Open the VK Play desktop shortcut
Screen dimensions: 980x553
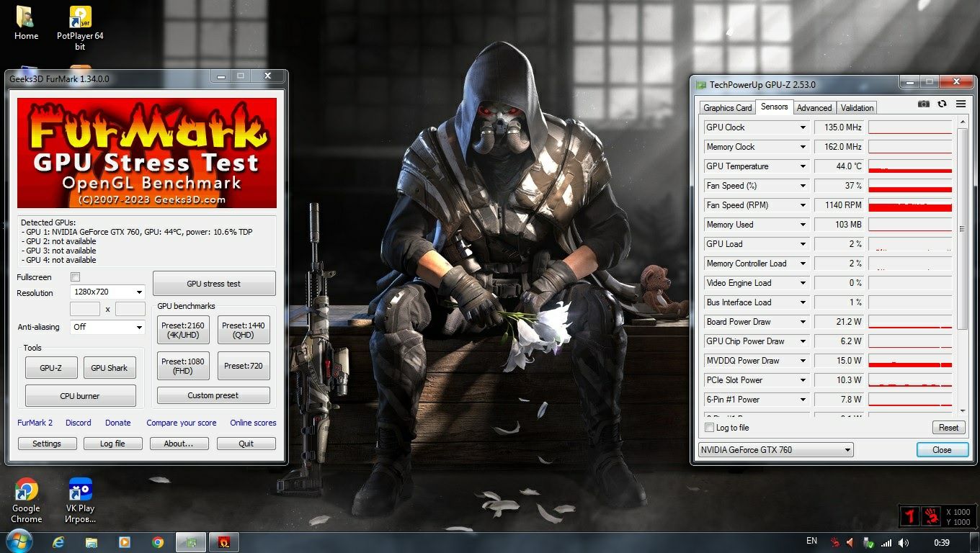pyautogui.click(x=80, y=500)
